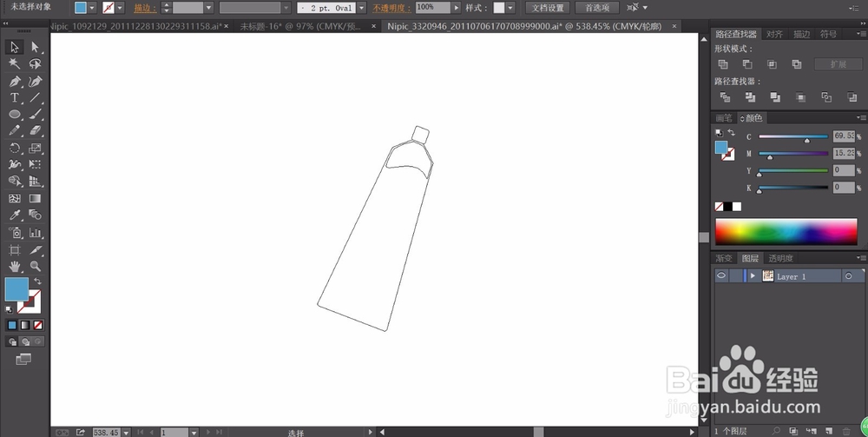Screen dimensions: 868x437
Task: Select the Ellipse tool
Action: pos(15,115)
